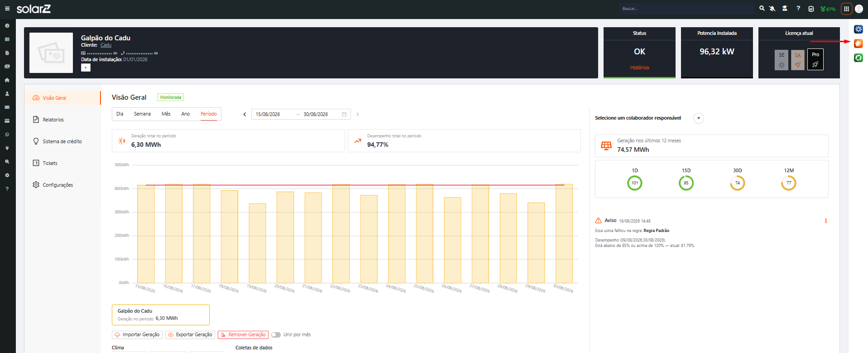
Task: Reveal the hidden ID document number
Action: click(115, 53)
